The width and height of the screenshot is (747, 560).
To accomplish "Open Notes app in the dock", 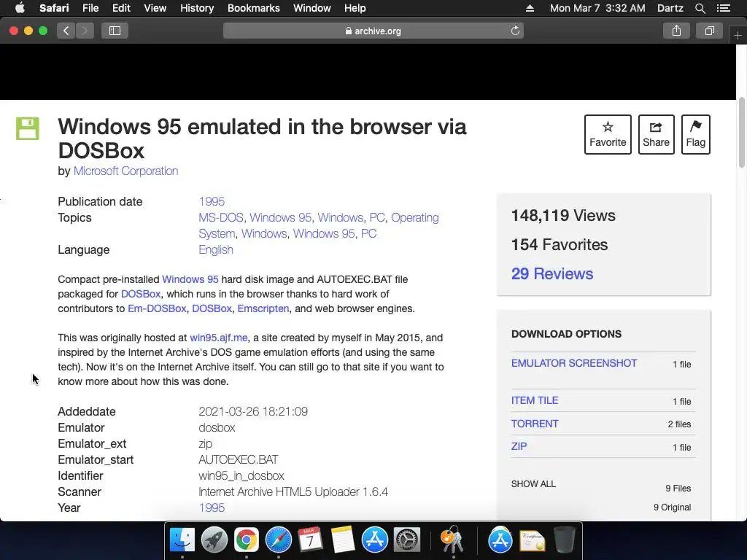I will (x=343, y=540).
